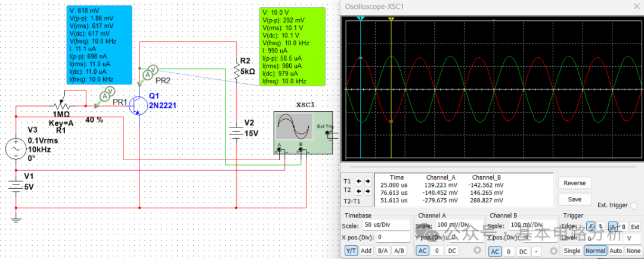Click Channel B invert minus button
The image size is (644, 259).
click(x=537, y=251)
